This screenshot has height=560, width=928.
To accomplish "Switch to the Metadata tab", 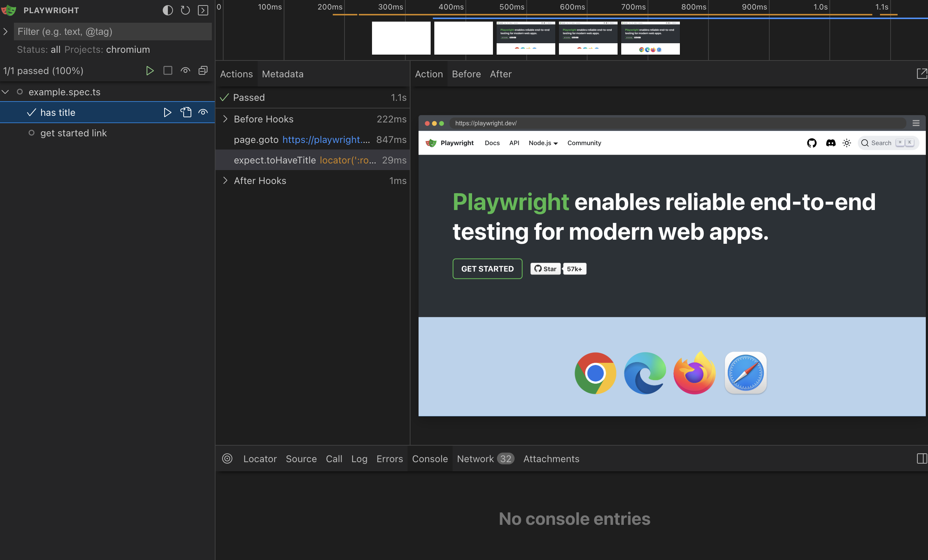I will (x=283, y=74).
